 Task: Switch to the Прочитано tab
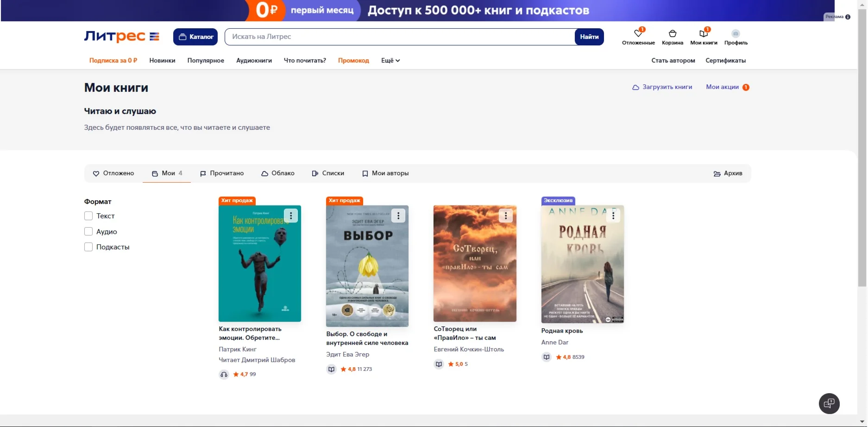click(222, 173)
